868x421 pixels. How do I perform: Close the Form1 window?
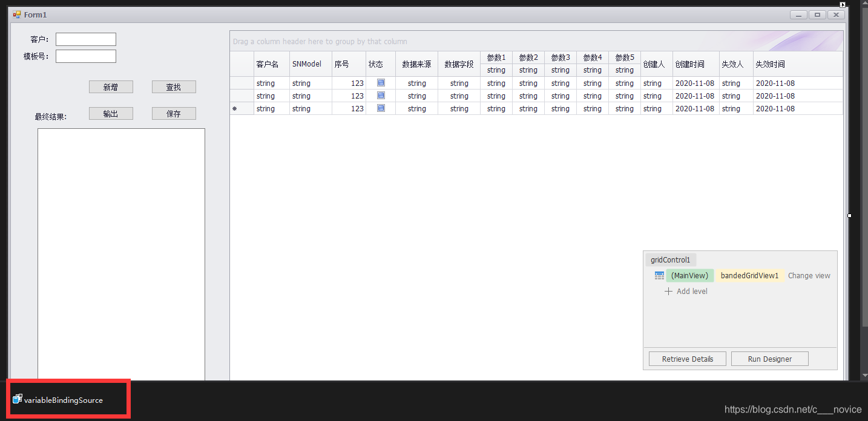click(x=836, y=15)
